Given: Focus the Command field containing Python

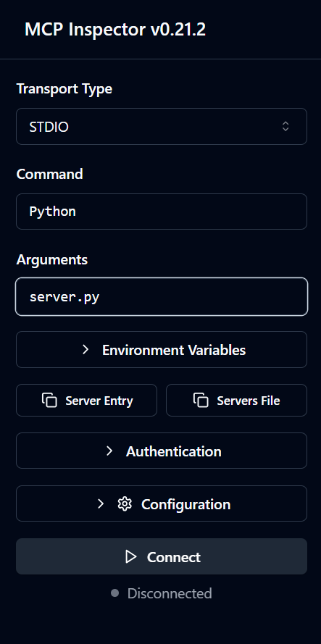Looking at the screenshot, I should (x=161, y=212).
